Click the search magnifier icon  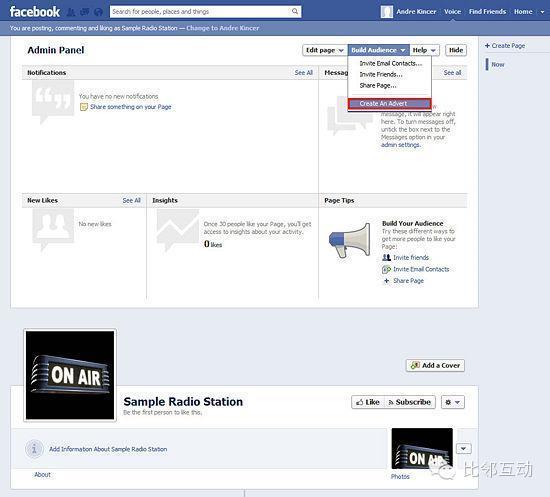click(295, 12)
